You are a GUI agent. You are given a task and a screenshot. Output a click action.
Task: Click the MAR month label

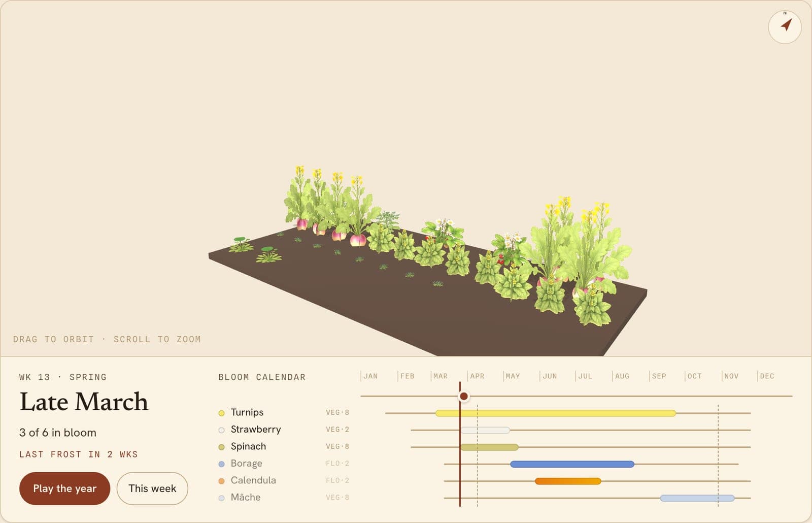pos(441,376)
